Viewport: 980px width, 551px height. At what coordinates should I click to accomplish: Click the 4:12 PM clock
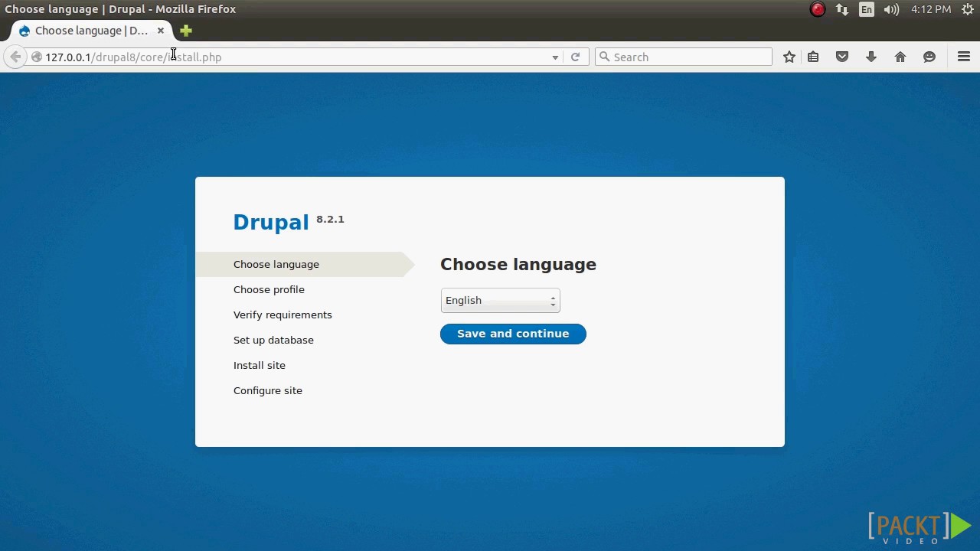tap(931, 9)
